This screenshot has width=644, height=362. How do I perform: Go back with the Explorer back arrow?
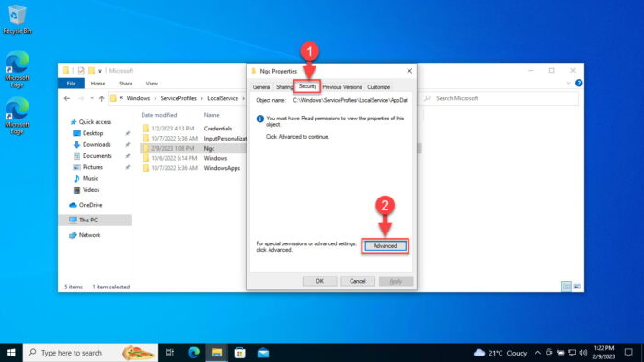(67, 98)
